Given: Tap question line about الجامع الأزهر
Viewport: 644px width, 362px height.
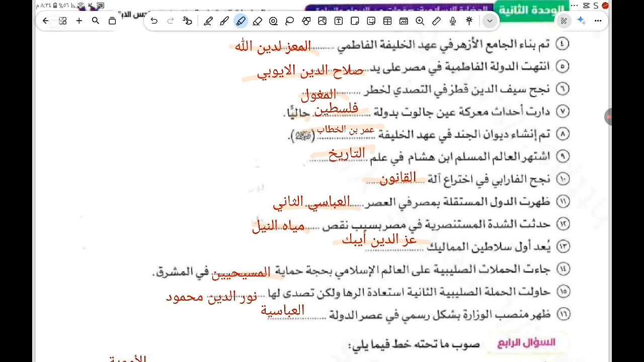Looking at the screenshot, I should click(x=443, y=45).
